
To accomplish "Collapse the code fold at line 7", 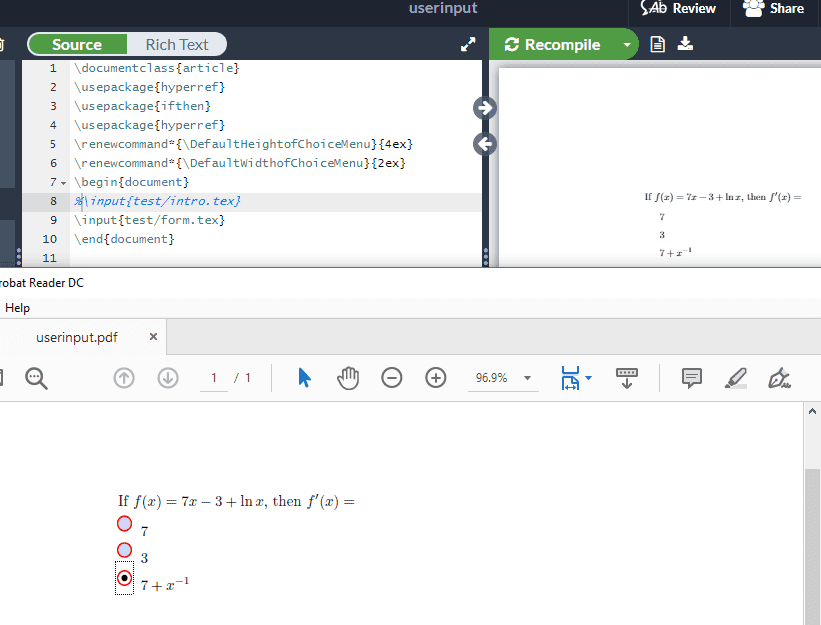I will tap(63, 183).
